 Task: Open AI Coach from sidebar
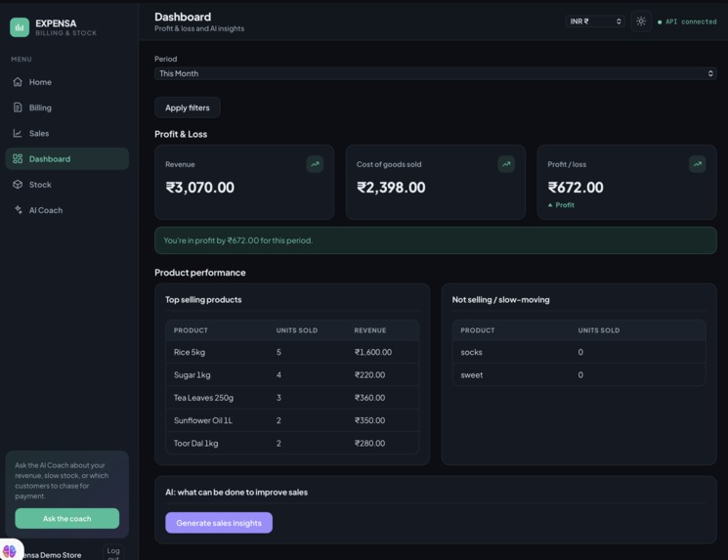tap(66, 210)
